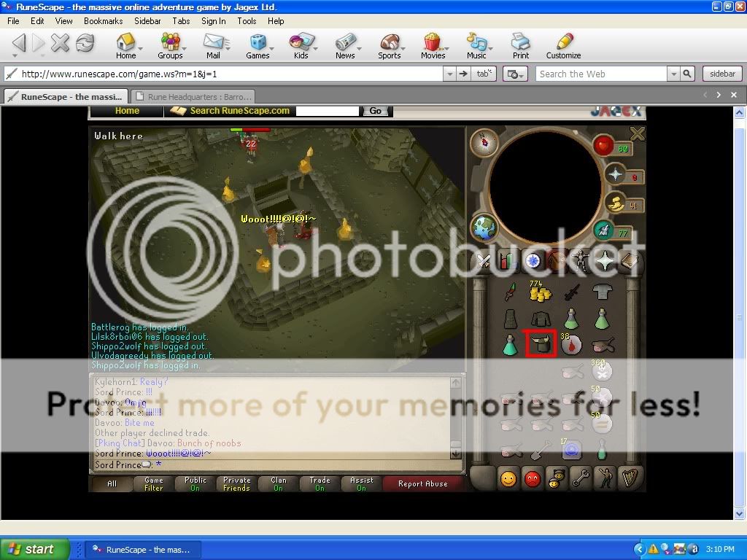Open the address bar dropdown

(448, 73)
